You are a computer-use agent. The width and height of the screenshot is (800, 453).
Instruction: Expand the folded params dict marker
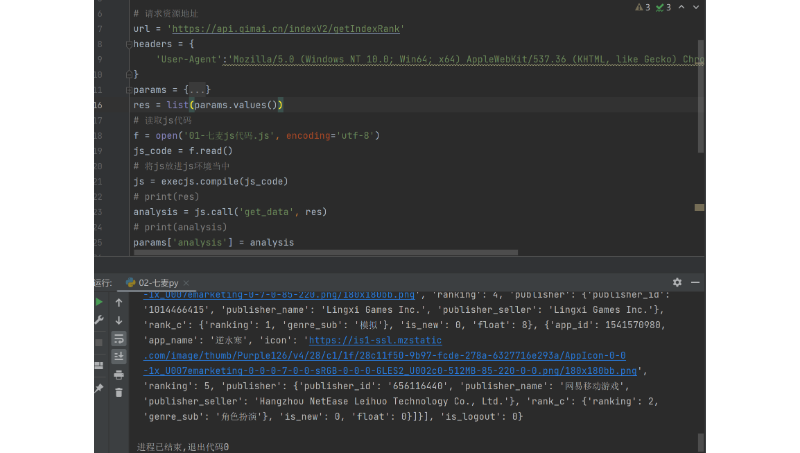[129, 90]
